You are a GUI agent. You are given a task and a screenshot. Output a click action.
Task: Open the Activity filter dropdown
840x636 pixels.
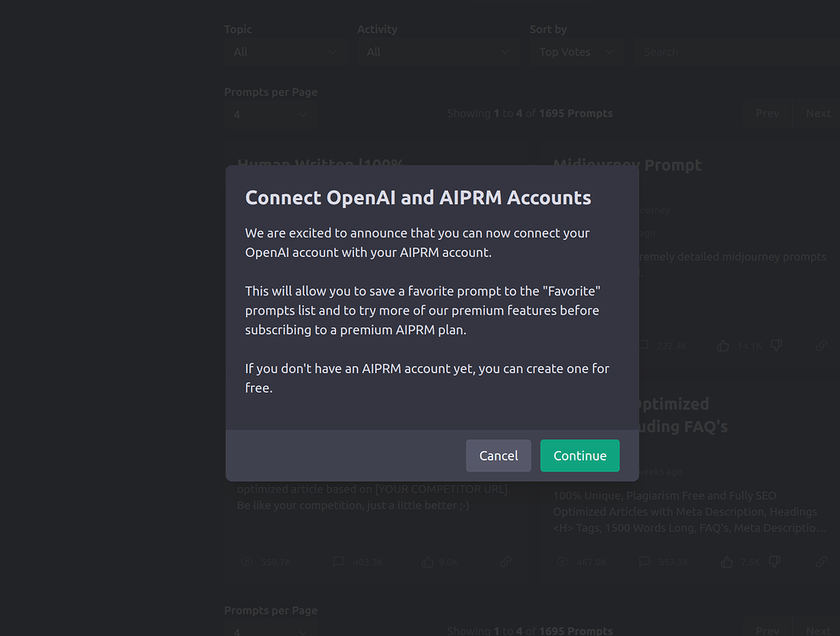438,52
